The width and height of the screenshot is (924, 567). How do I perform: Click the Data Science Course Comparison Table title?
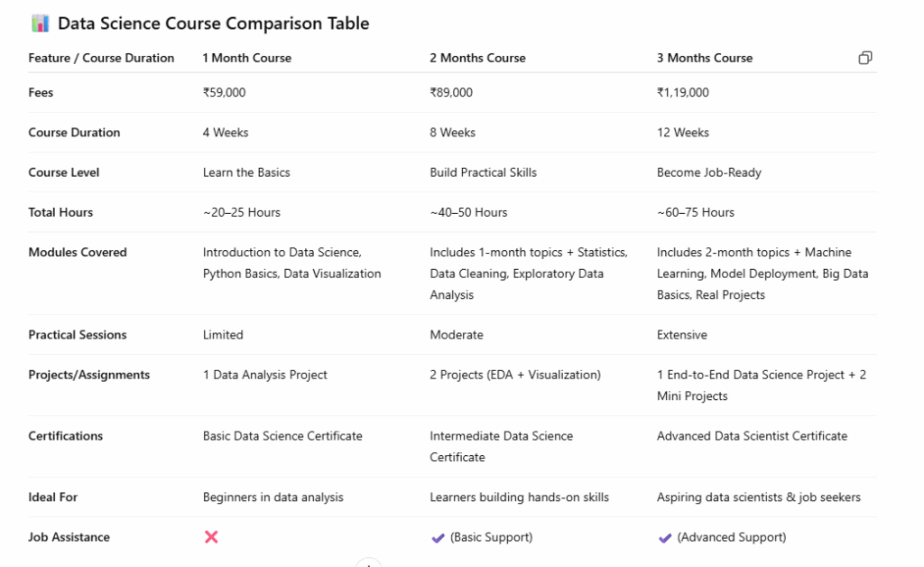point(213,23)
